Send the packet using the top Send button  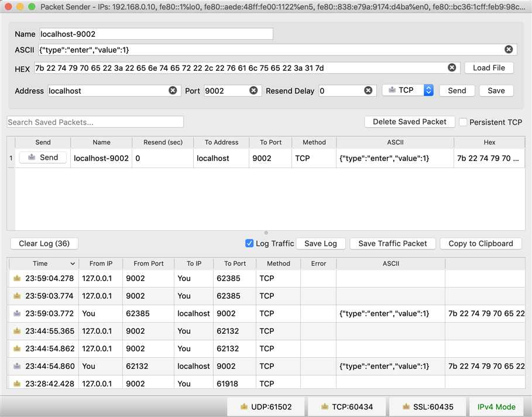pos(457,91)
